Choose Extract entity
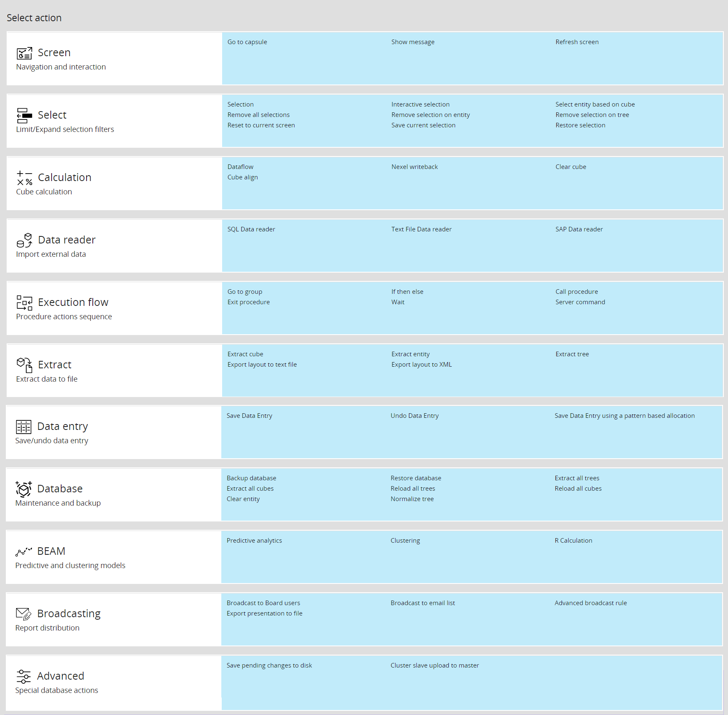 [x=410, y=354]
